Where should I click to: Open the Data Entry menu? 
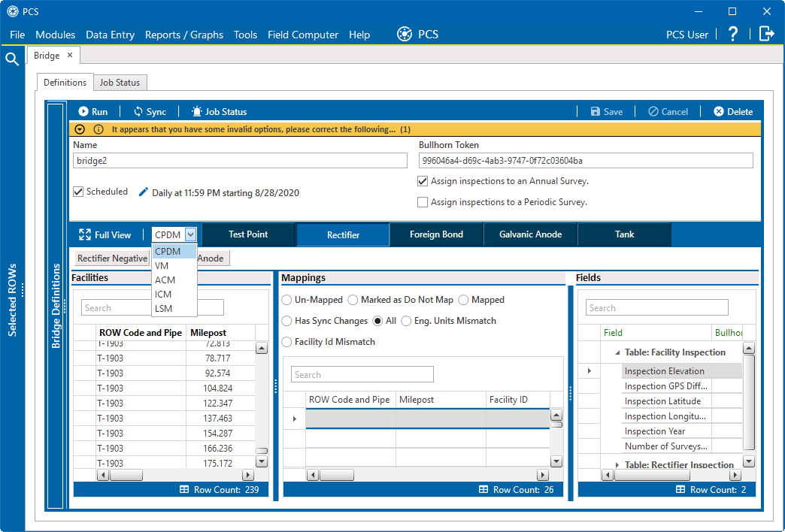(110, 35)
